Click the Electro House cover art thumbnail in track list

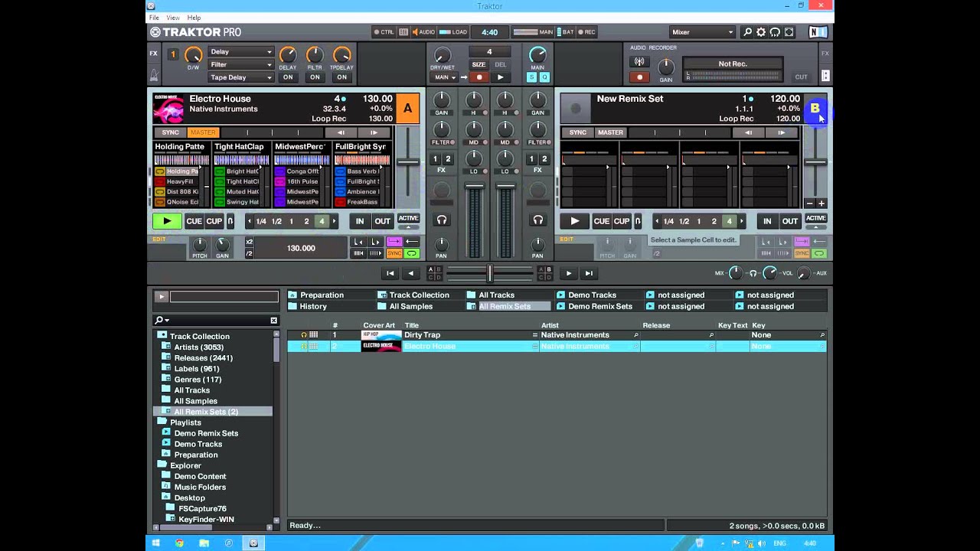(381, 346)
